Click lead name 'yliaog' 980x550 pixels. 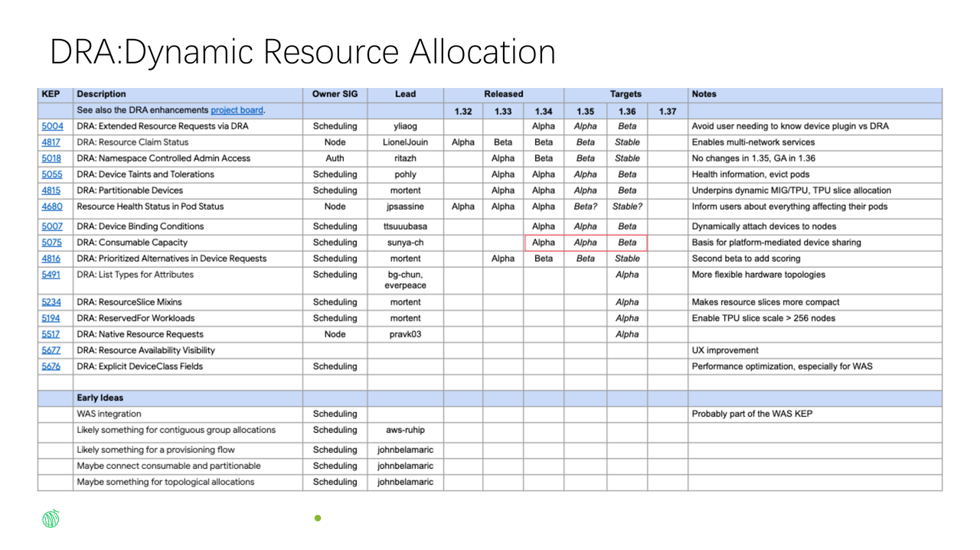[x=405, y=126]
